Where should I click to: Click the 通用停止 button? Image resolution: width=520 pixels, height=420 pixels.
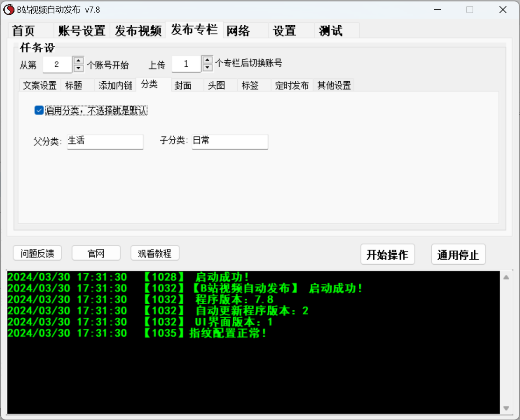(x=458, y=255)
